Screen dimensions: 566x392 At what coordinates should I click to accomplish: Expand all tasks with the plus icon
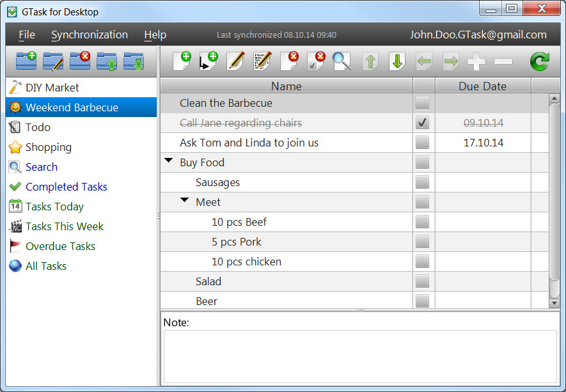[x=476, y=61]
